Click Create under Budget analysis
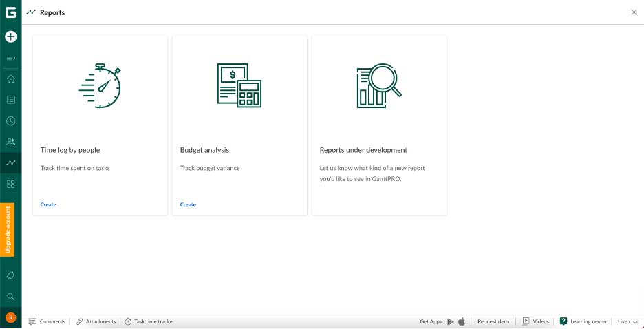The image size is (644, 329). pos(188,204)
